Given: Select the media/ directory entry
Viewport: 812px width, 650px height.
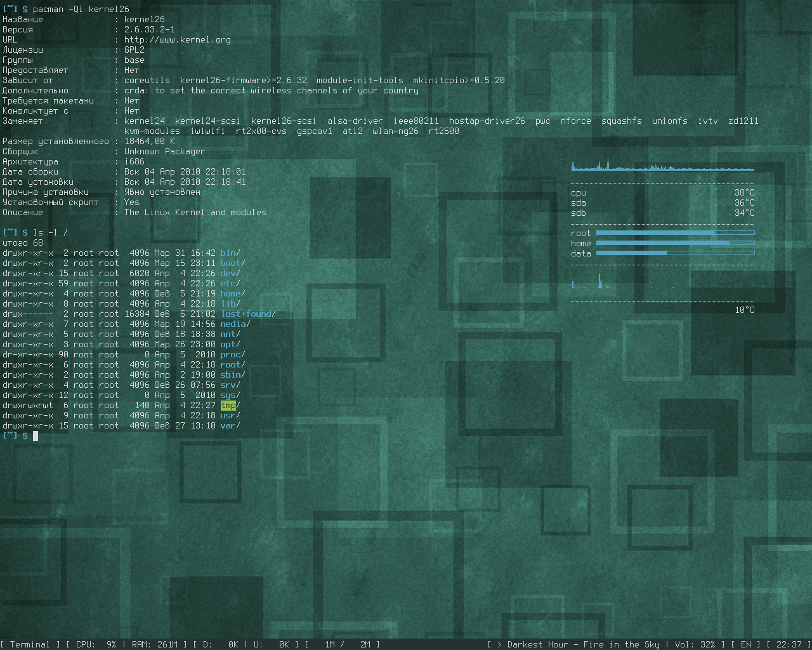Looking at the screenshot, I should click(x=235, y=324).
